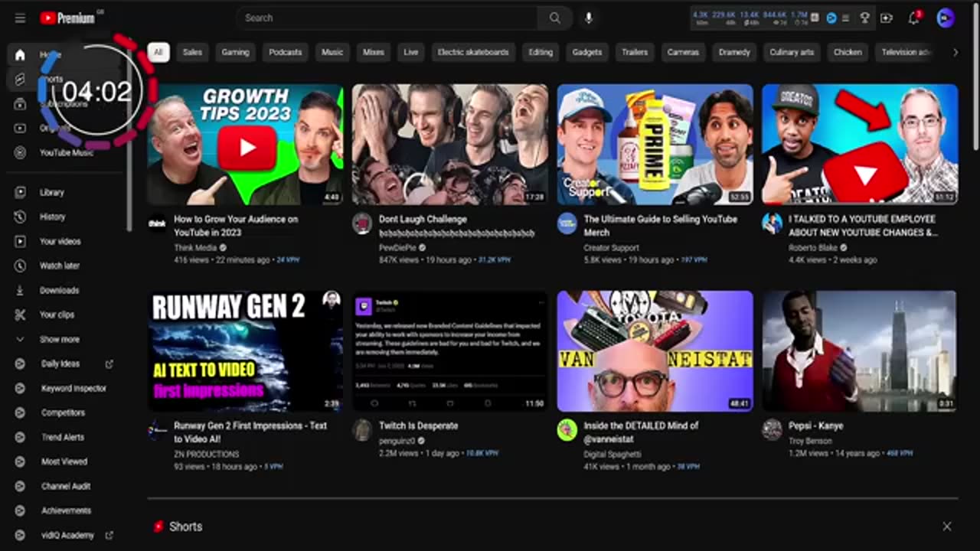Open 'The Ultimate Guide to Selling YouTube Merch'
Image resolution: width=980 pixels, height=551 pixels.
click(661, 226)
